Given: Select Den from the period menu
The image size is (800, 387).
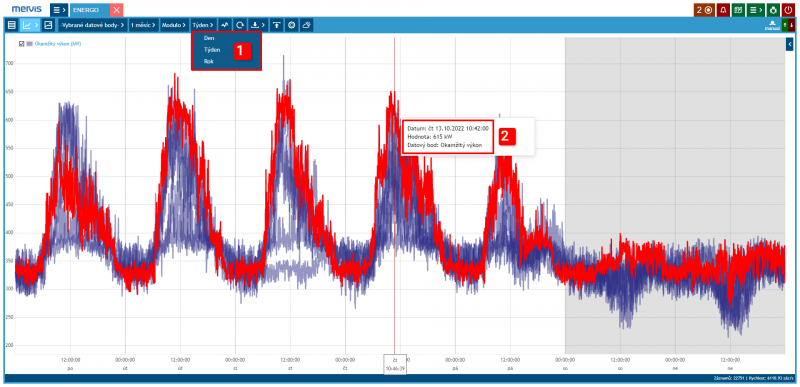Looking at the screenshot, I should (x=208, y=38).
